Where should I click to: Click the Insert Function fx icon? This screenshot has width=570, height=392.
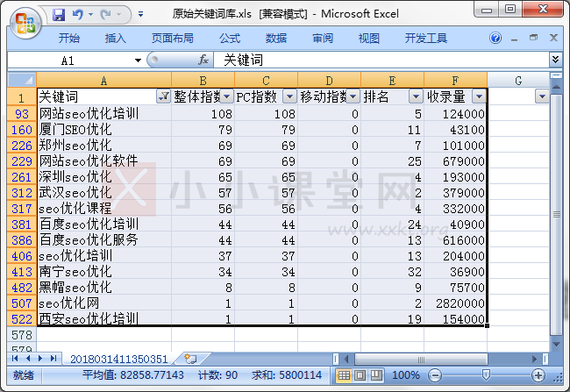[203, 60]
